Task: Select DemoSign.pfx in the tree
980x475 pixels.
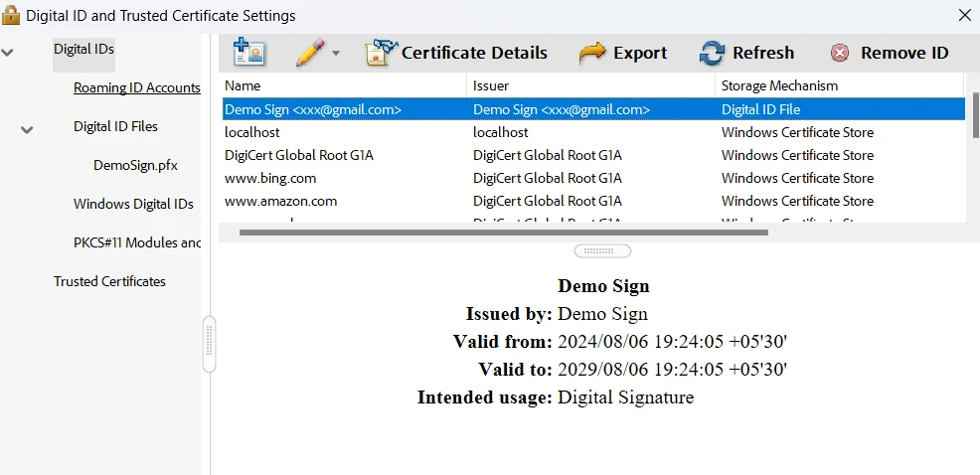Action: click(135, 165)
